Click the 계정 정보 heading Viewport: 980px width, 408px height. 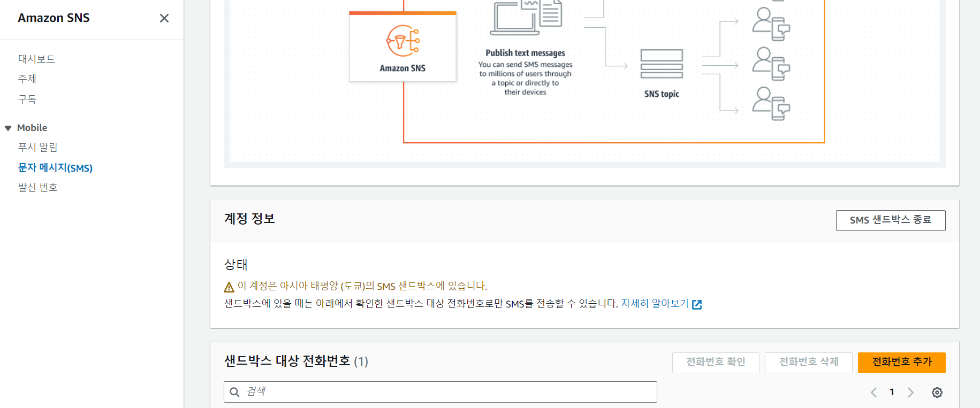(249, 219)
